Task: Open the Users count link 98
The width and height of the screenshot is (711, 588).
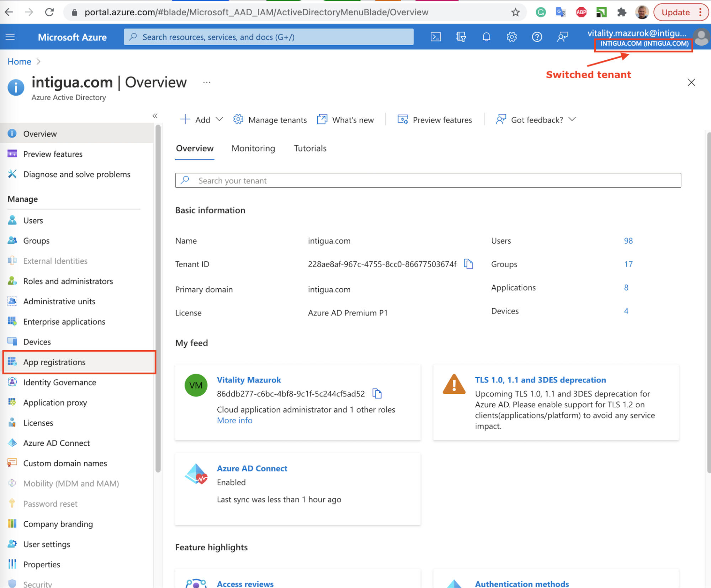Action: point(628,241)
